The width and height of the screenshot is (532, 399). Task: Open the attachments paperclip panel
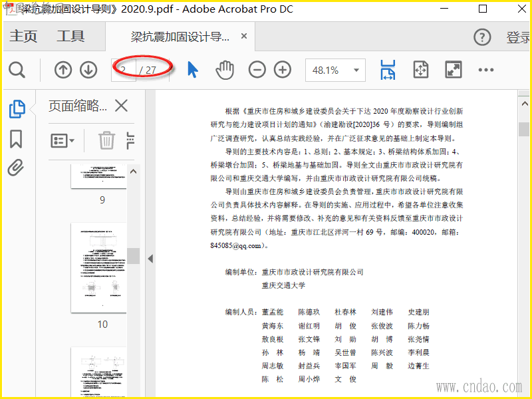(x=16, y=168)
